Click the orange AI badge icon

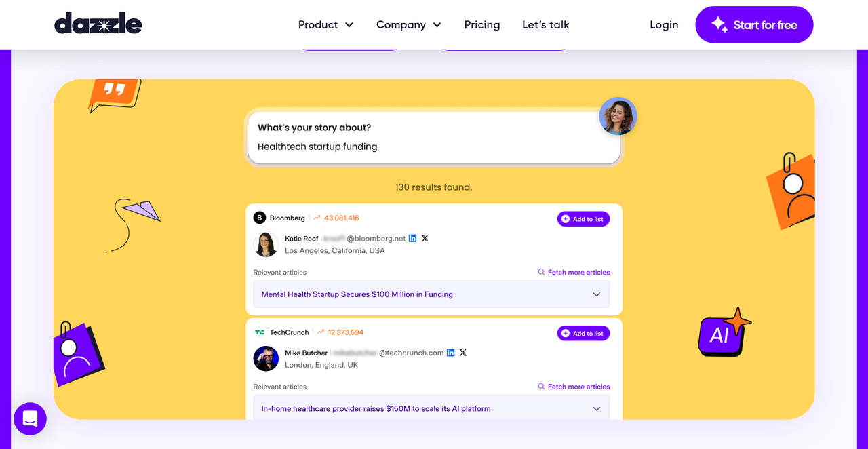click(723, 332)
